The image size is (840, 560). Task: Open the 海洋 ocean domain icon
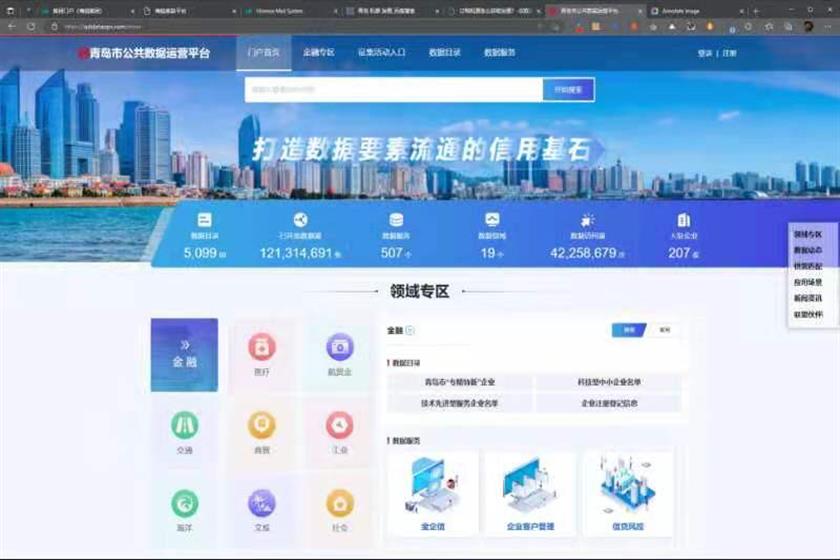click(x=184, y=503)
